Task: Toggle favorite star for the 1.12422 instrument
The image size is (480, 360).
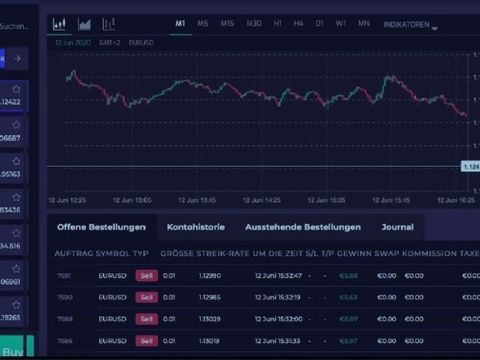Action: 16,89
